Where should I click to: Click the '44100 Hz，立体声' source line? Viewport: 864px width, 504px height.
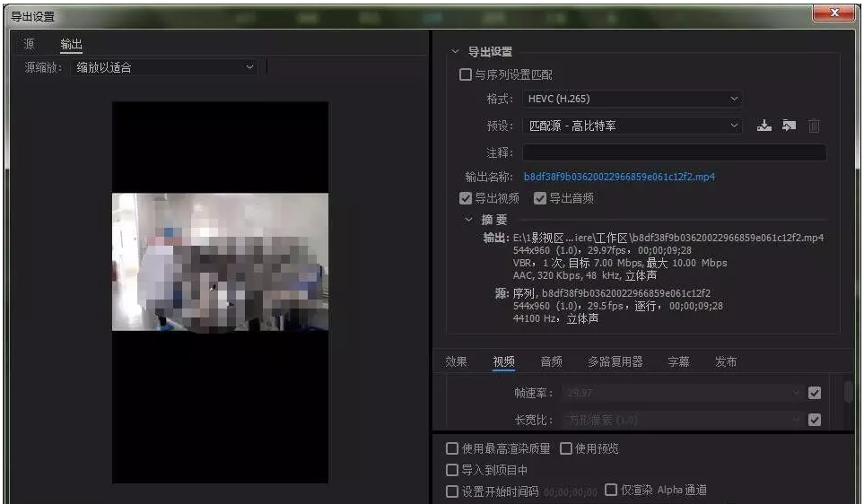click(555, 318)
